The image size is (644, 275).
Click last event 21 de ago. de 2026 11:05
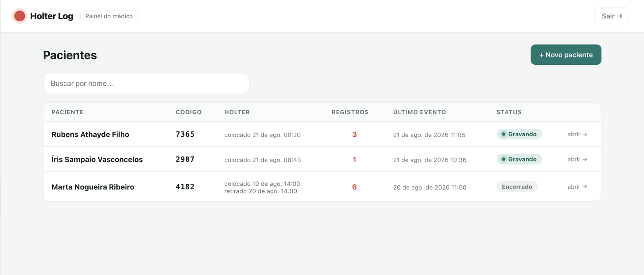429,135
